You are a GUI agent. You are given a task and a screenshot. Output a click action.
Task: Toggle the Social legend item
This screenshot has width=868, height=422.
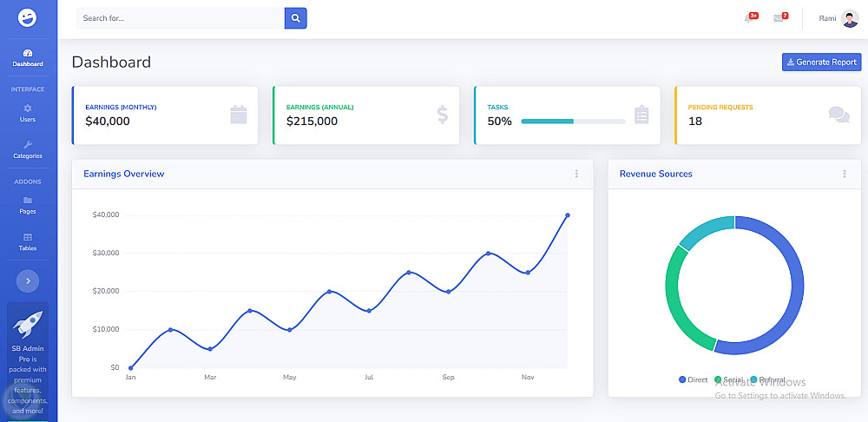click(x=729, y=379)
